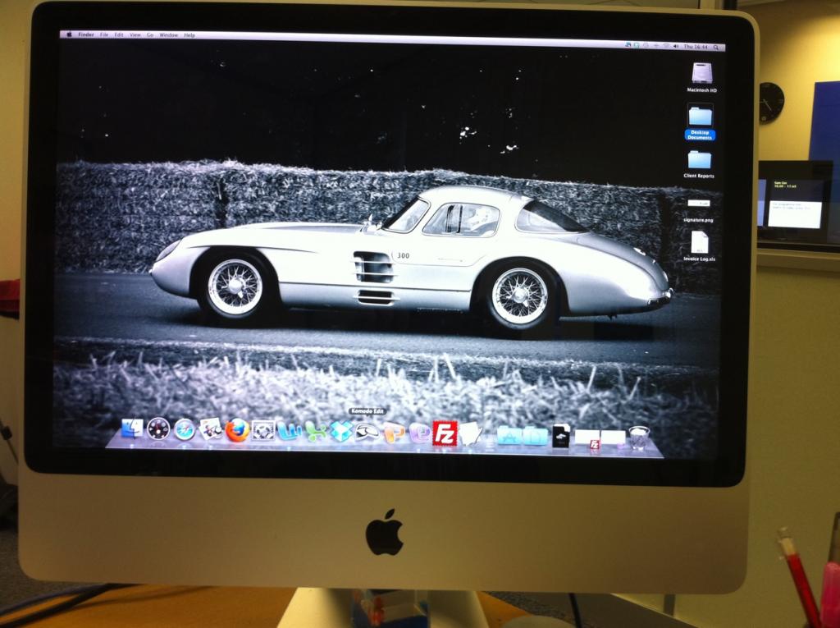Launch Firefox from the Dock

click(237, 430)
